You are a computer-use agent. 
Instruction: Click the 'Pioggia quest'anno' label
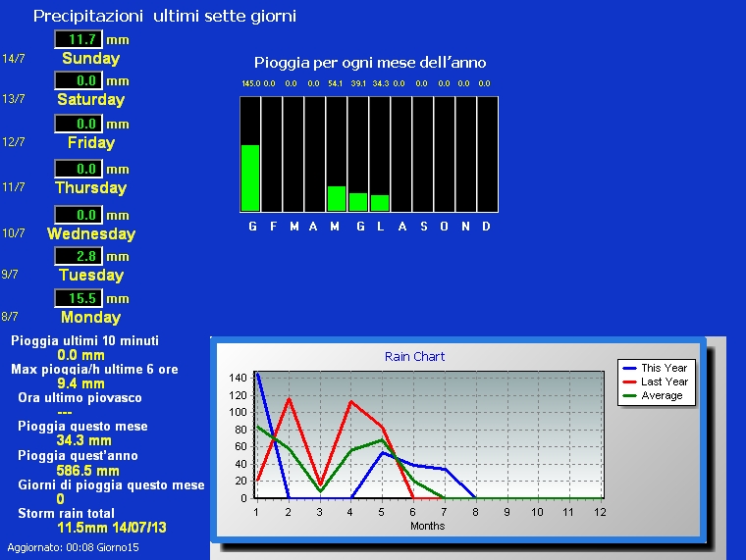pos(78,455)
